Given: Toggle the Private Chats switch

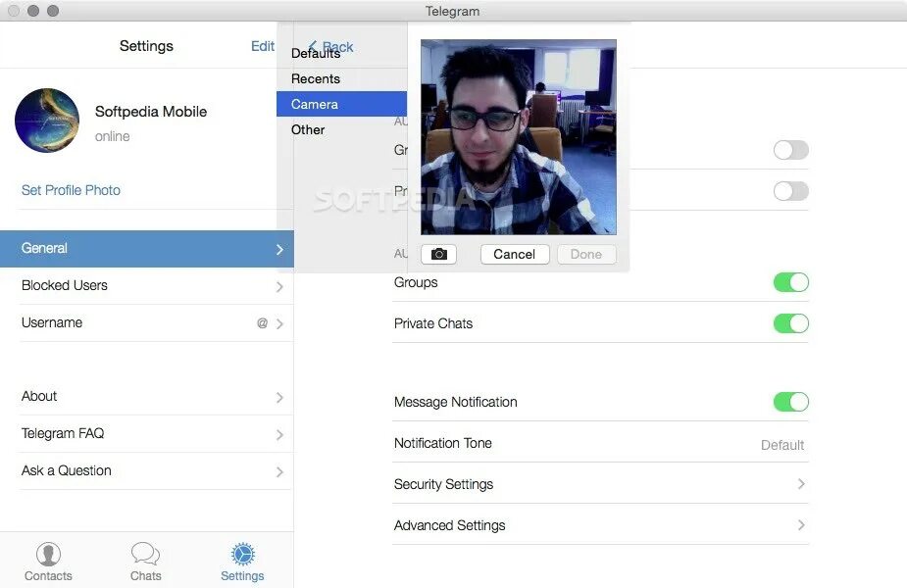Looking at the screenshot, I should pos(790,323).
